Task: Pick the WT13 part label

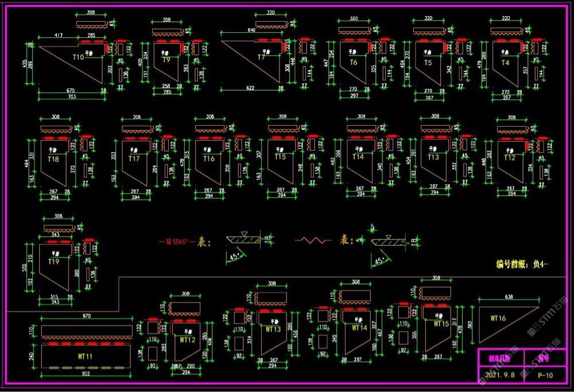Action: pyautogui.click(x=273, y=329)
